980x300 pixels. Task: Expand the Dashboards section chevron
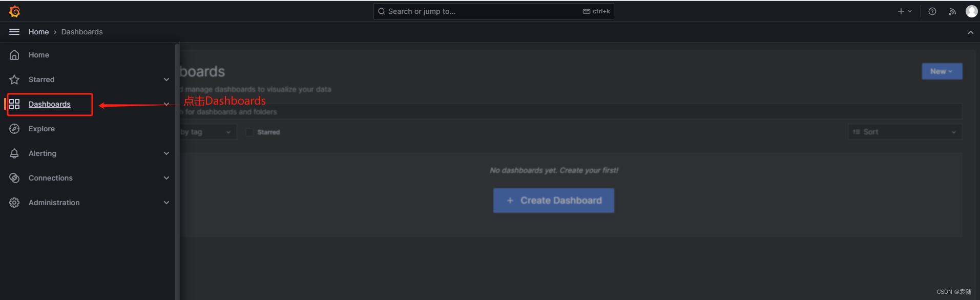click(166, 104)
